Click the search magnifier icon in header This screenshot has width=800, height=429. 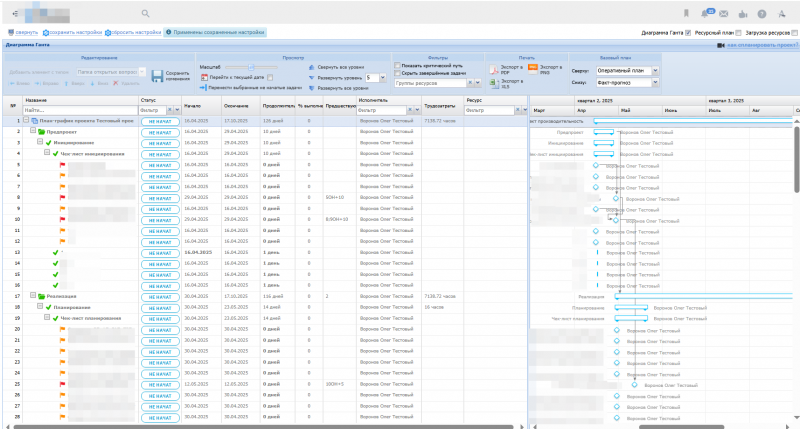point(145,14)
